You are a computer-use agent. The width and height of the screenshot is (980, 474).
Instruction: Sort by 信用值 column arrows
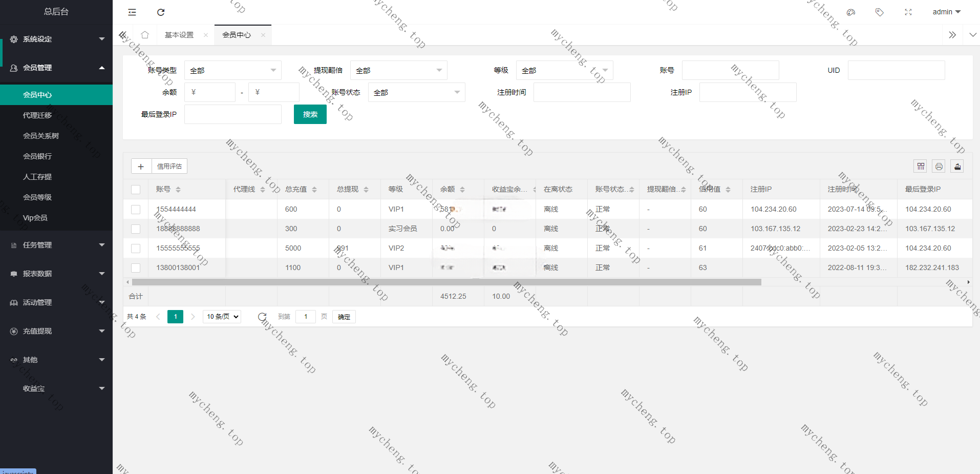pyautogui.click(x=728, y=190)
